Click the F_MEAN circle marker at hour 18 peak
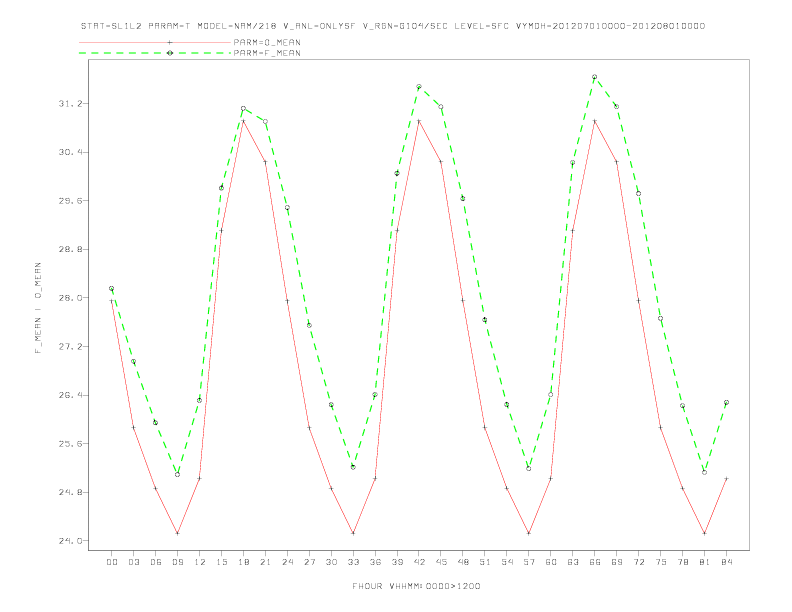Image resolution: width=792 pixels, height=612 pixels. 243,109
